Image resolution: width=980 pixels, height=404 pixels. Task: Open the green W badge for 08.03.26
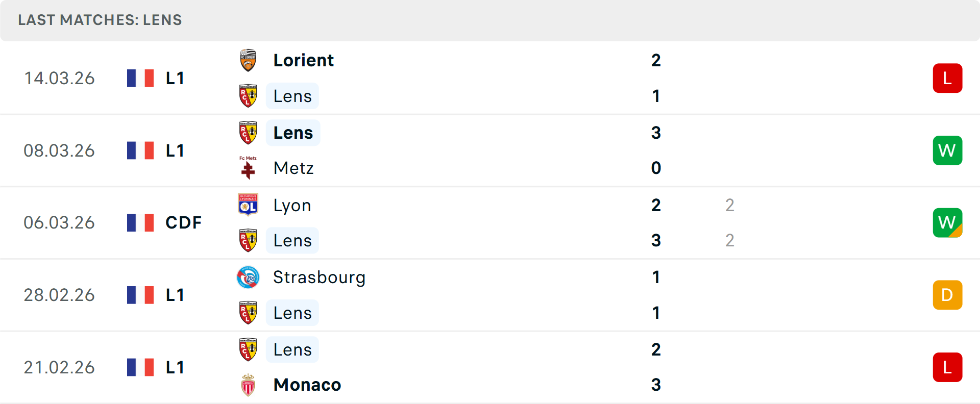(x=947, y=150)
